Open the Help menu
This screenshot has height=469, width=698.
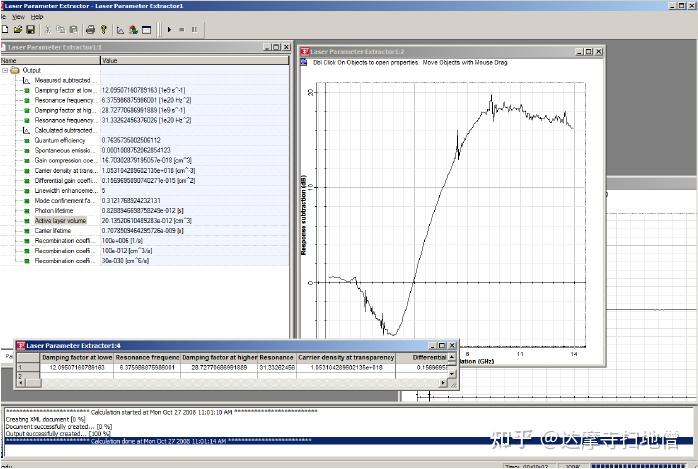(x=37, y=17)
